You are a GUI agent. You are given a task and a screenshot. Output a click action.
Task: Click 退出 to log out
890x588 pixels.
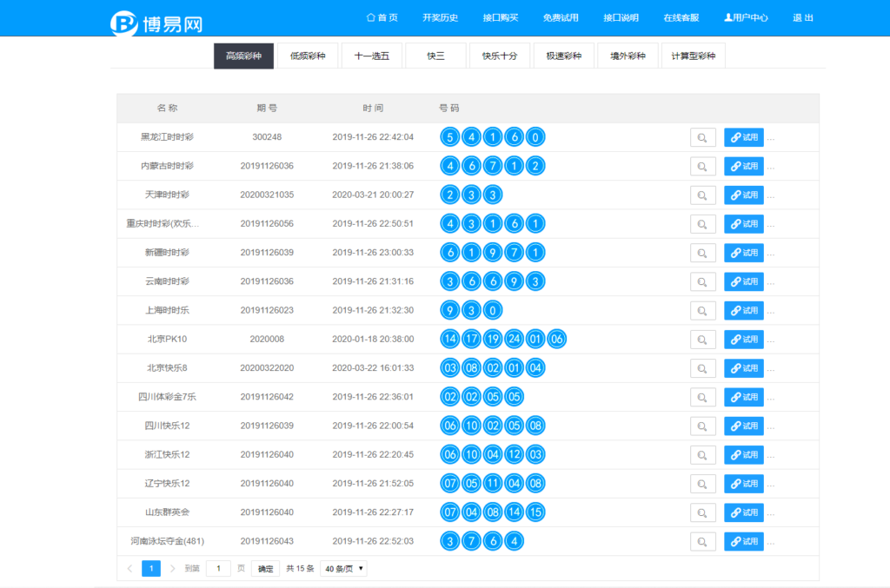point(803,17)
